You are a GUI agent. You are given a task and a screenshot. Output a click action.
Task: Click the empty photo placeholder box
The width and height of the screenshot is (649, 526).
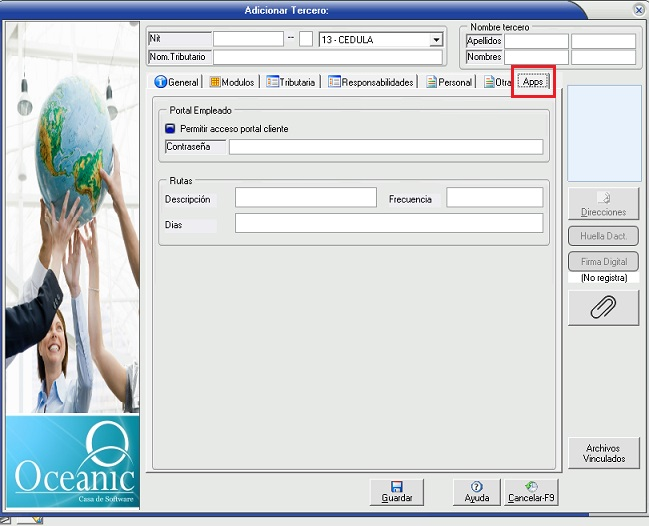tap(604, 133)
